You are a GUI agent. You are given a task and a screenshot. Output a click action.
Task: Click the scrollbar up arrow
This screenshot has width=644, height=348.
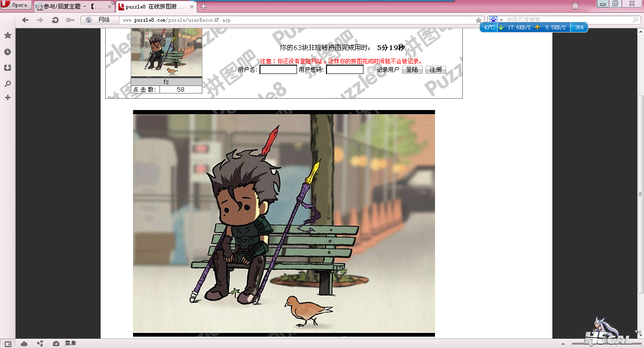point(641,31)
